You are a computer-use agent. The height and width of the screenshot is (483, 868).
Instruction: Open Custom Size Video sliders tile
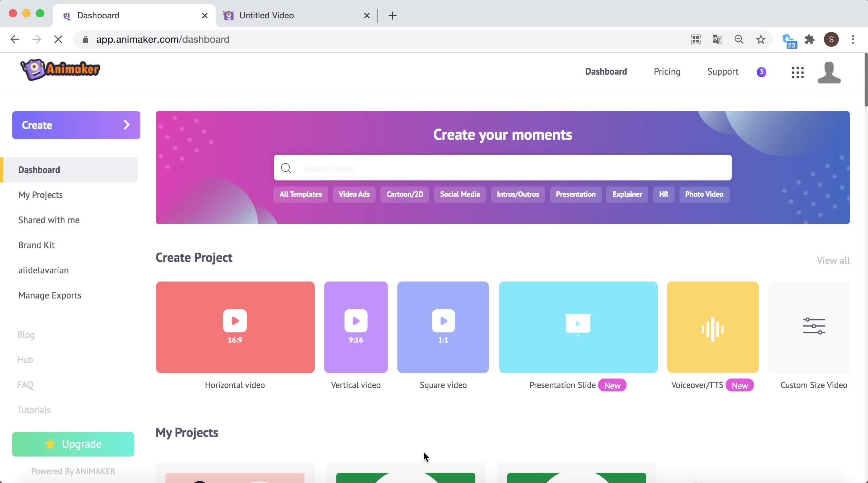click(x=813, y=327)
